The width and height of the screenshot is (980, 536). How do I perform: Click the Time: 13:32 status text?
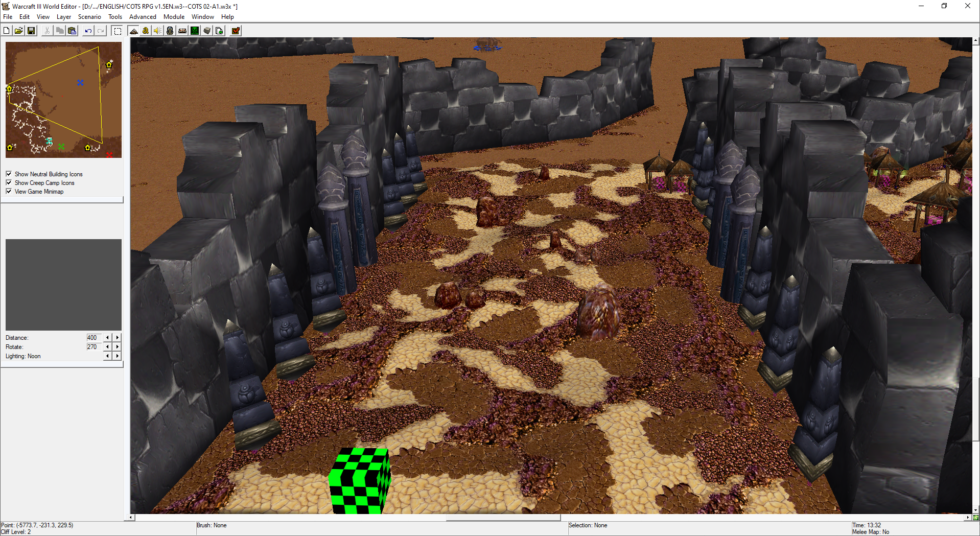[867, 525]
